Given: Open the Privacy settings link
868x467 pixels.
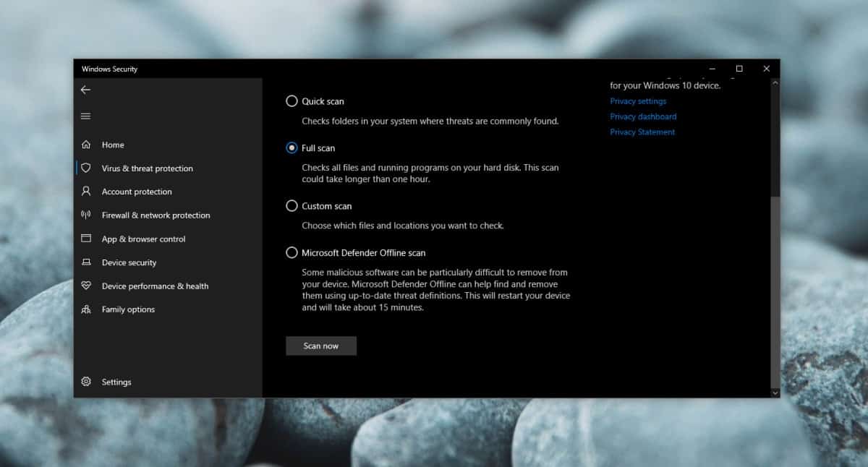Looking at the screenshot, I should pyautogui.click(x=638, y=101).
